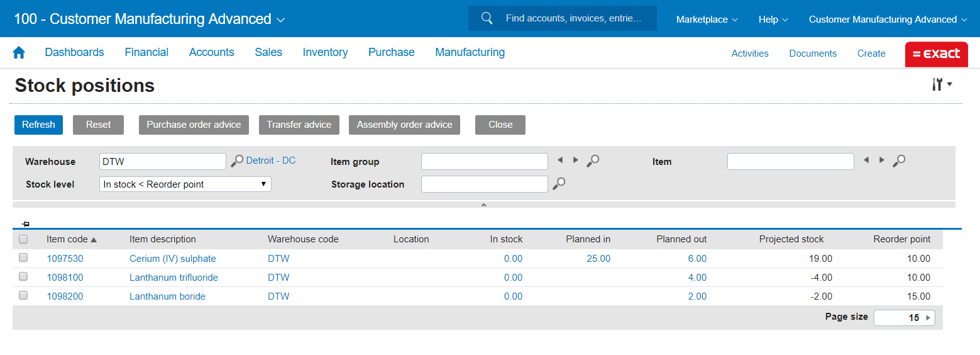Select the Lanthanum boride row checkbox
This screenshot has height=355, width=980.
point(23,295)
